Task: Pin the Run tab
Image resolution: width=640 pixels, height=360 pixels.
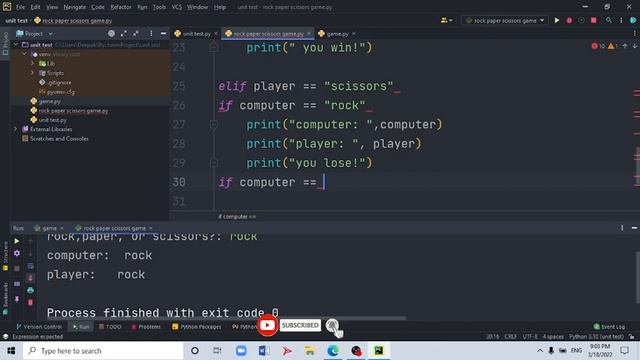Action: (x=17, y=299)
